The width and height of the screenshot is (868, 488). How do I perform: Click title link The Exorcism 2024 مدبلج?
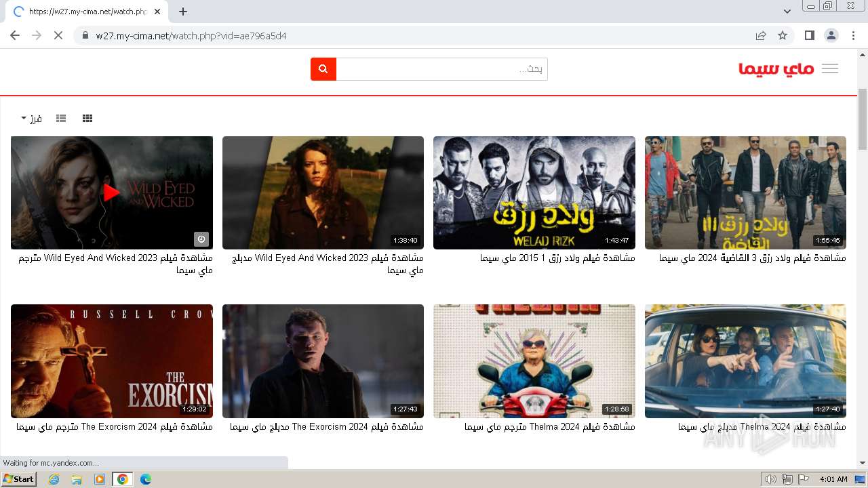(327, 427)
